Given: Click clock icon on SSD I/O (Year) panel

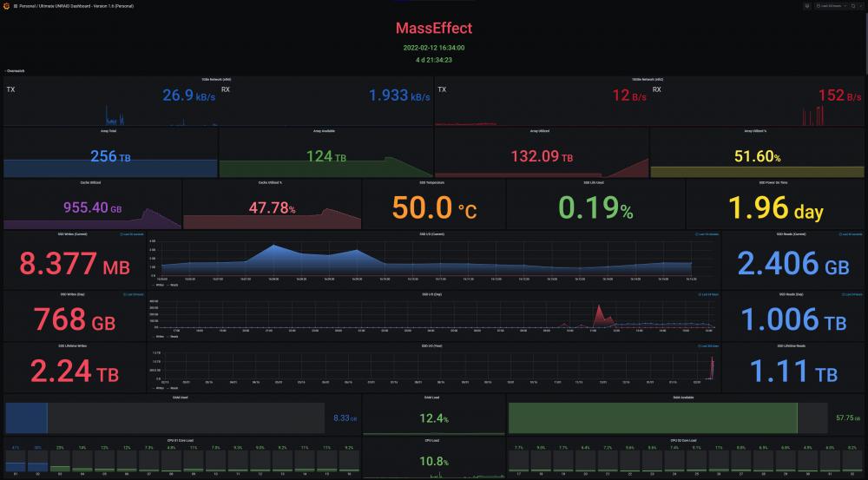Looking at the screenshot, I should 700,346.
